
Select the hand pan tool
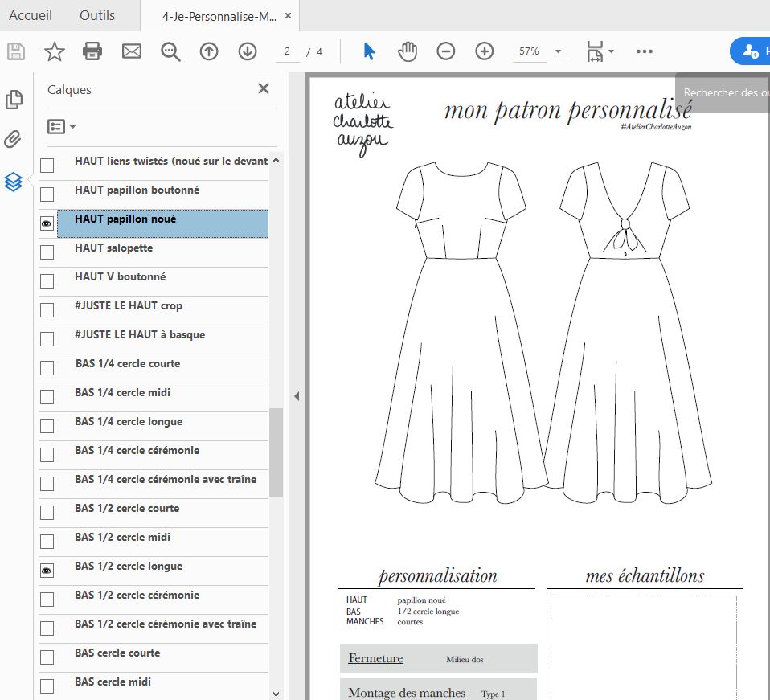tap(408, 51)
